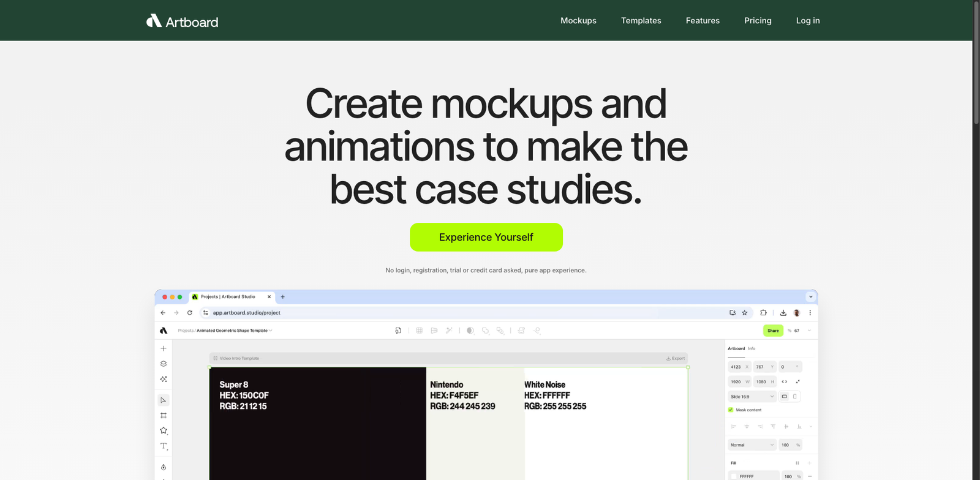Viewport: 980px width, 480px height.
Task: Click the Video Intro Template artboard label
Action: pos(239,358)
